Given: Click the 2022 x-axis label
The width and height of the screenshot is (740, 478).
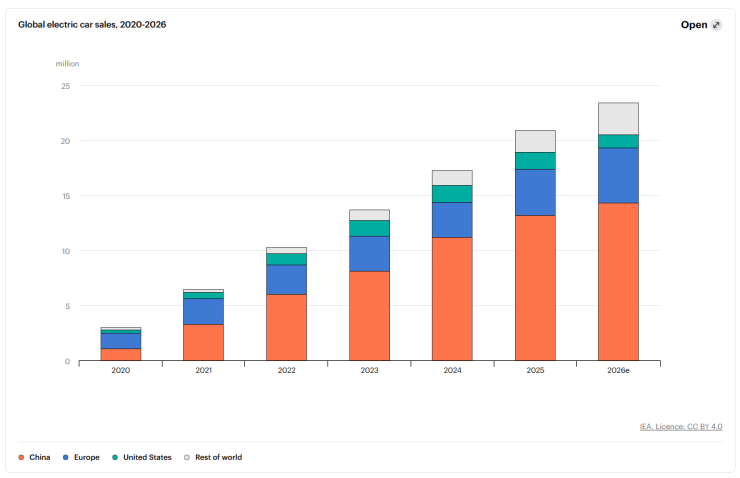Looking at the screenshot, I should (286, 370).
